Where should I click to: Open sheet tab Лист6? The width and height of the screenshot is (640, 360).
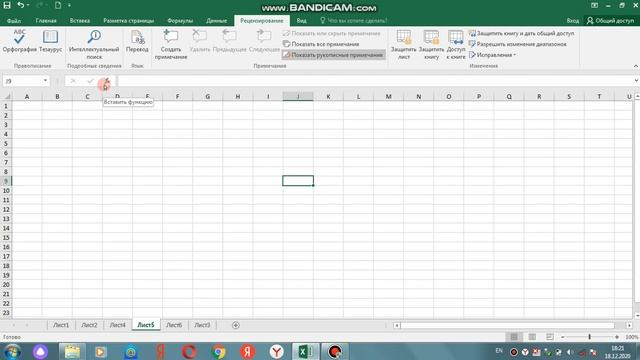tap(174, 325)
